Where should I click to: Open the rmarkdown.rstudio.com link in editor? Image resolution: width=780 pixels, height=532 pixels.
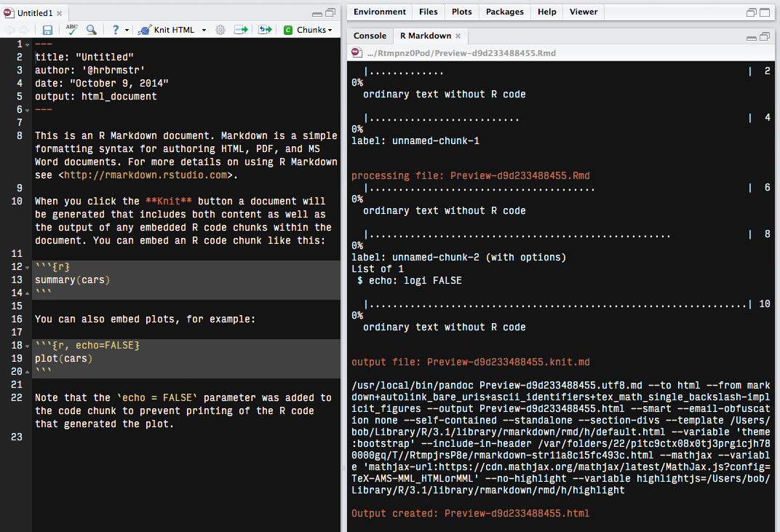pos(146,175)
